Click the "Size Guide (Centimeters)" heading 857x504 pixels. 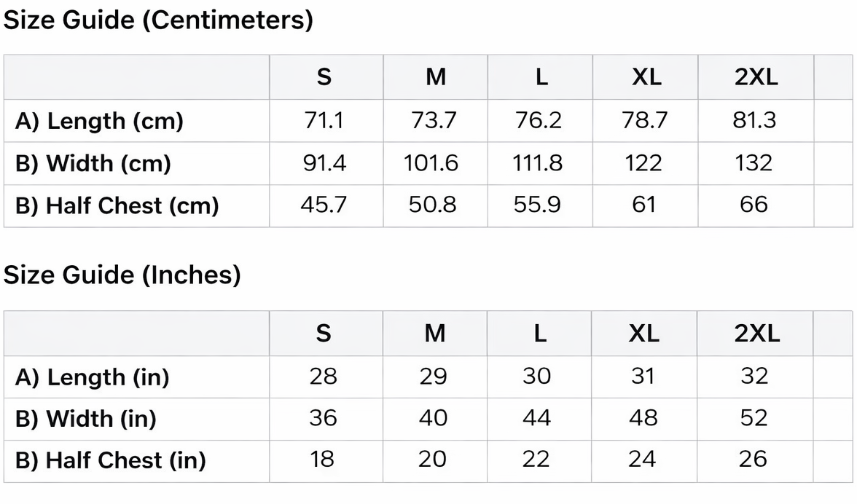[x=158, y=20]
